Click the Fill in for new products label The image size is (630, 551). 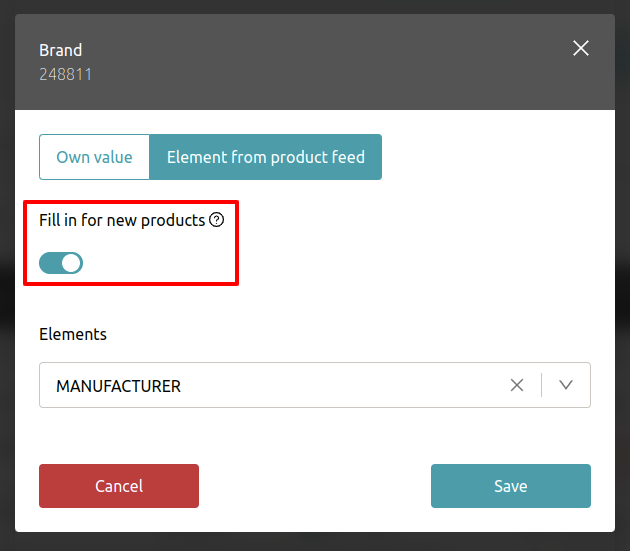121,220
